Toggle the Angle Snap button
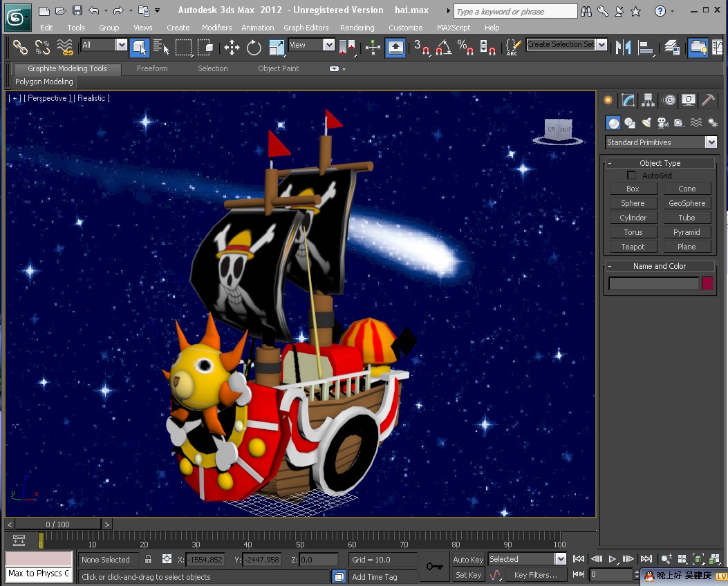728x586 pixels. pyautogui.click(x=444, y=47)
